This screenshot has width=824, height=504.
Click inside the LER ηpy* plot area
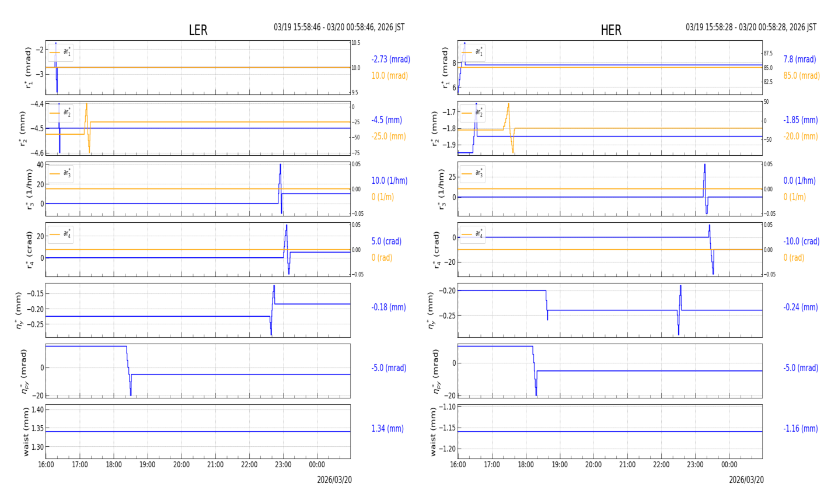198,371
